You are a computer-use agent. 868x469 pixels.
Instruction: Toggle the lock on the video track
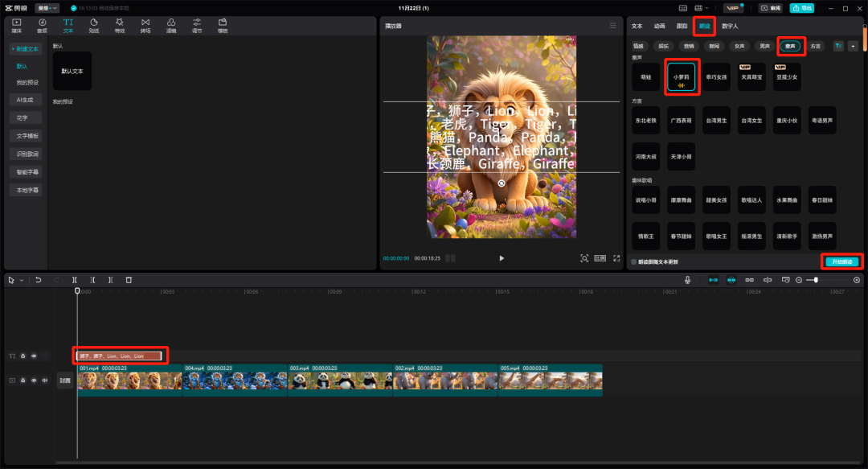[x=23, y=381]
